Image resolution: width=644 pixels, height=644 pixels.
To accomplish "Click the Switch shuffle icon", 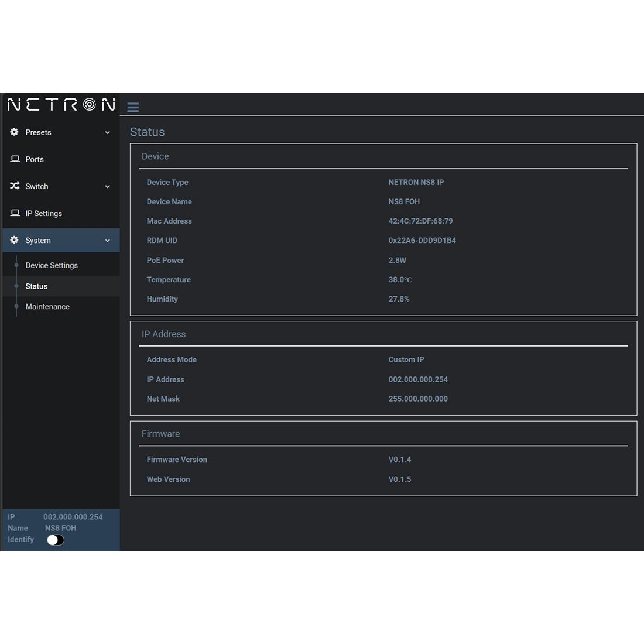I will point(15,186).
